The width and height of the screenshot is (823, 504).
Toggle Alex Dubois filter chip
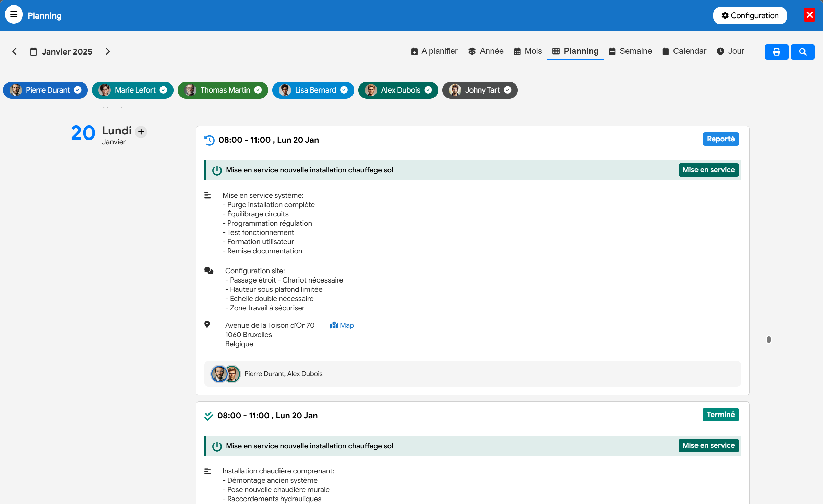[x=398, y=90]
